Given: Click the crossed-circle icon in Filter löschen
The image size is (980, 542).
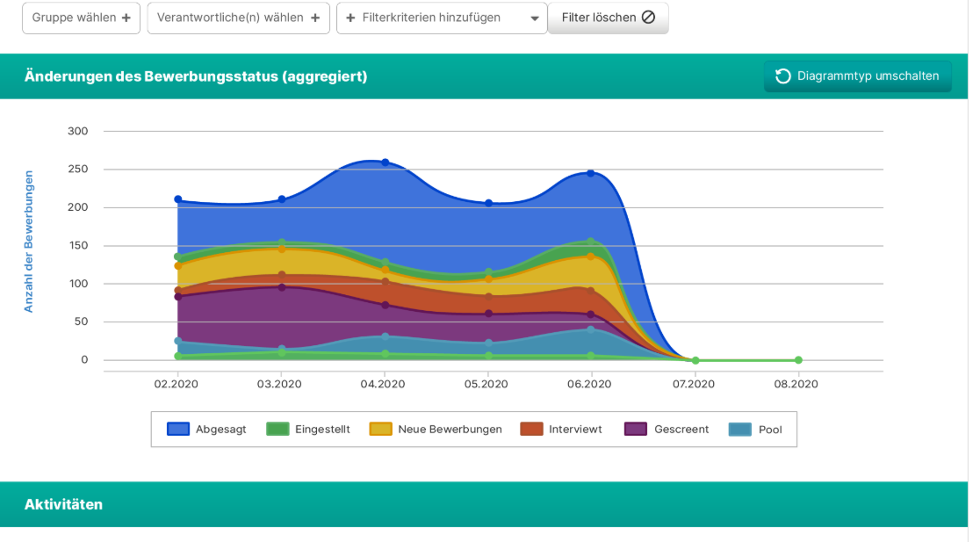Looking at the screenshot, I should [x=648, y=18].
